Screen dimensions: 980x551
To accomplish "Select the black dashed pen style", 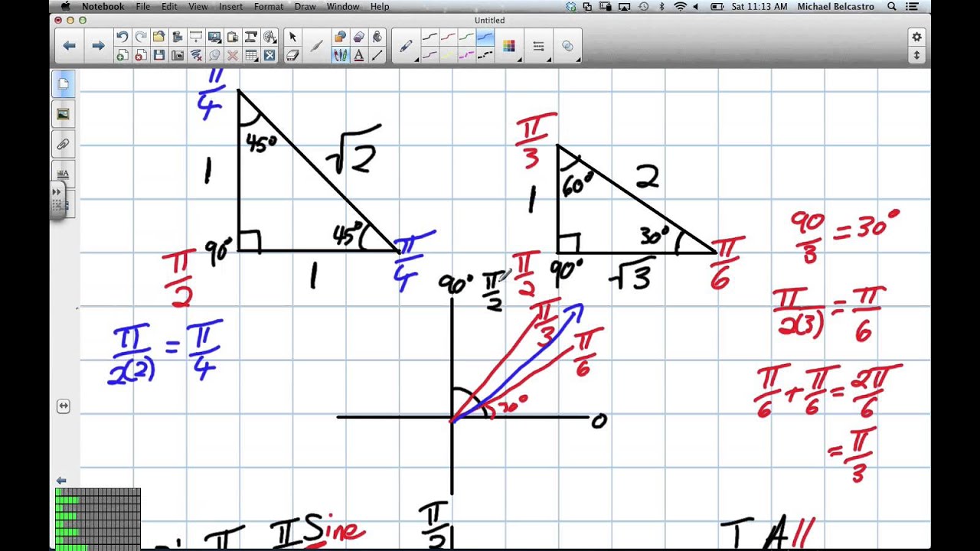I will coord(485,55).
